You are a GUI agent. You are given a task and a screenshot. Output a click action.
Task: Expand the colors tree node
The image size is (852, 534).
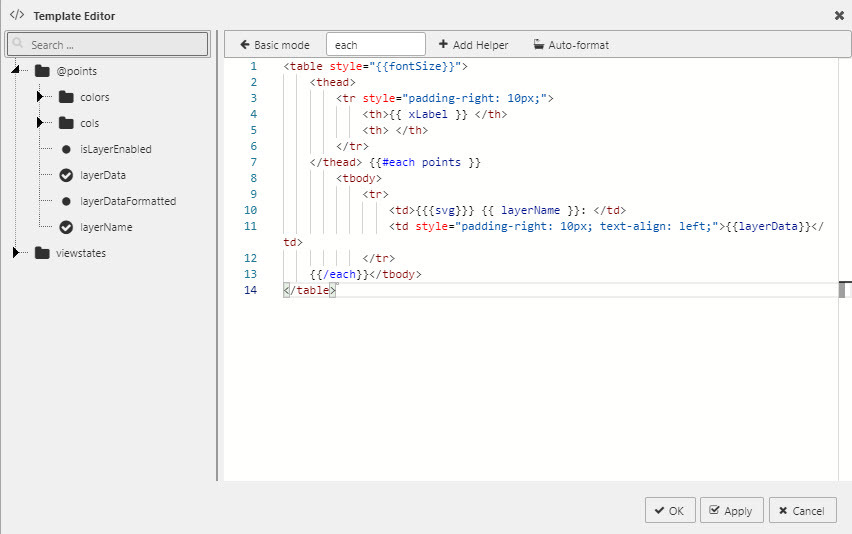(x=40, y=97)
